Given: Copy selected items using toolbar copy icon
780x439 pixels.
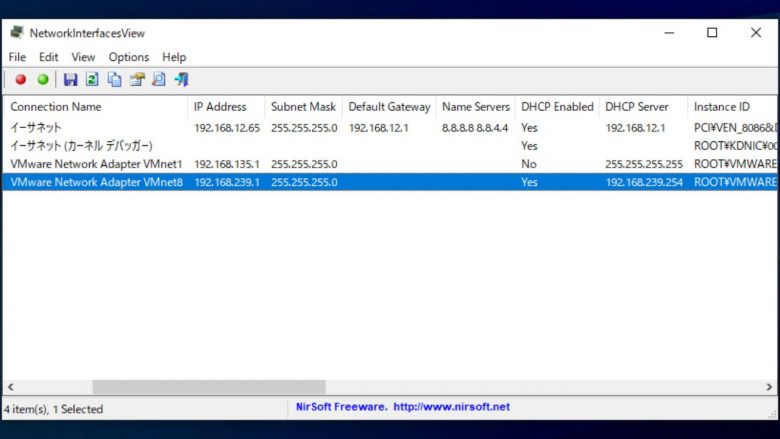Looking at the screenshot, I should click(x=114, y=80).
